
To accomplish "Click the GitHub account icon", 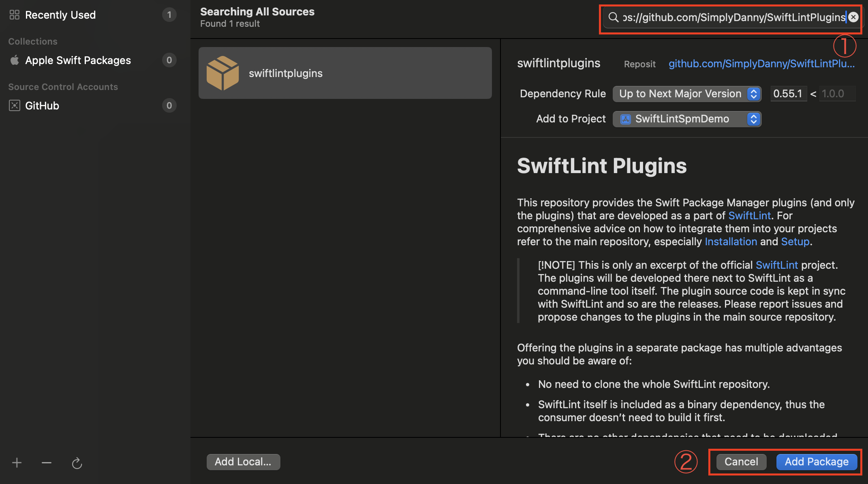I will (x=15, y=106).
